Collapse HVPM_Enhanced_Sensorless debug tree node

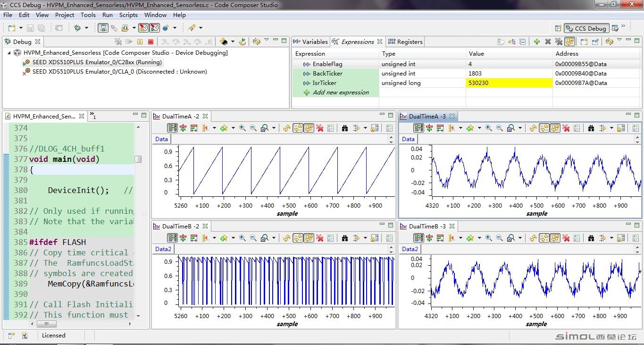[x=9, y=53]
